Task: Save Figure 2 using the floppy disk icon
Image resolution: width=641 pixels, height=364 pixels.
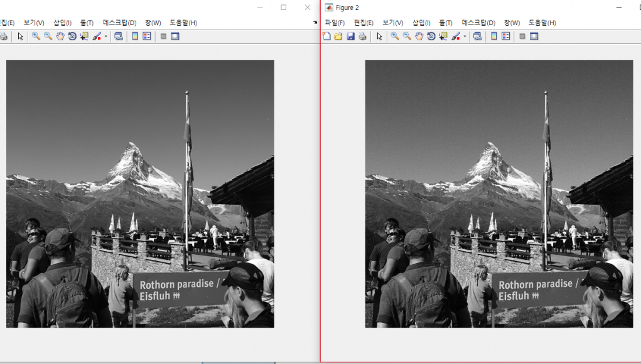Action: click(350, 36)
